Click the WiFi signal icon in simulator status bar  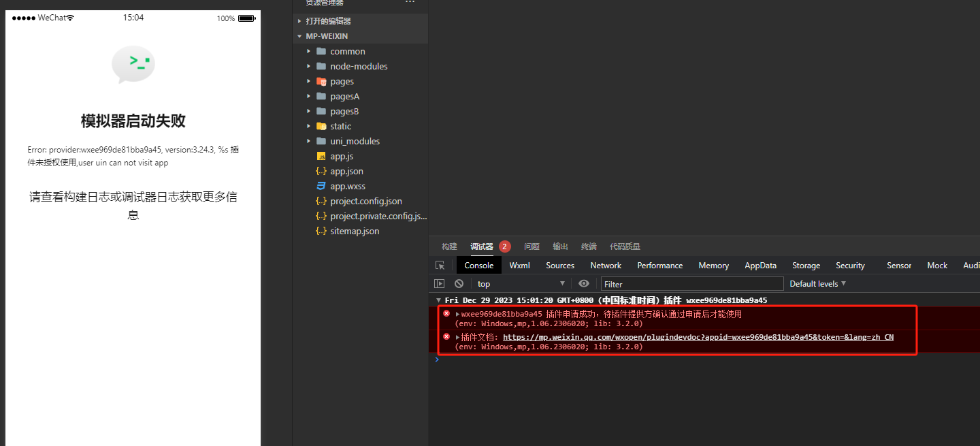pos(71,18)
